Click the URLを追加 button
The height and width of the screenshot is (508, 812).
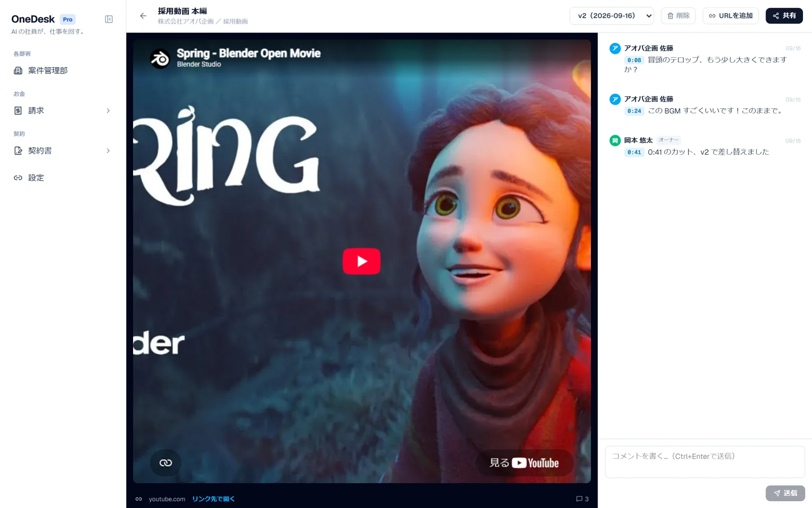click(730, 16)
